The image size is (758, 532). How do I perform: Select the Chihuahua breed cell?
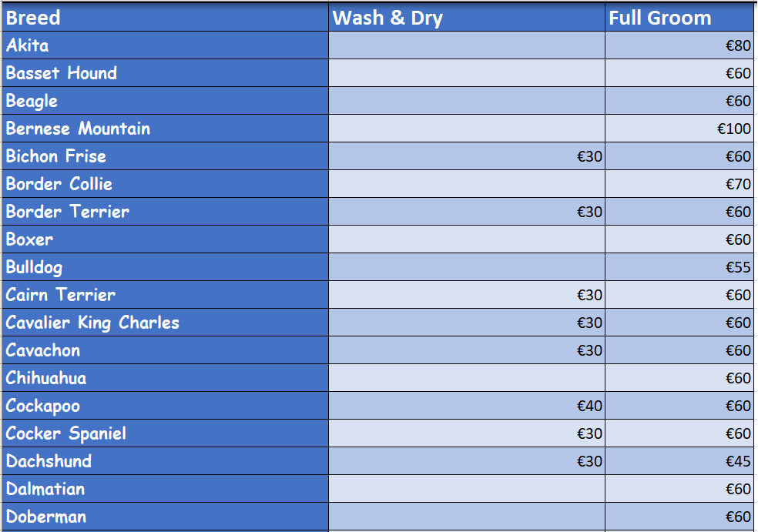(166, 378)
